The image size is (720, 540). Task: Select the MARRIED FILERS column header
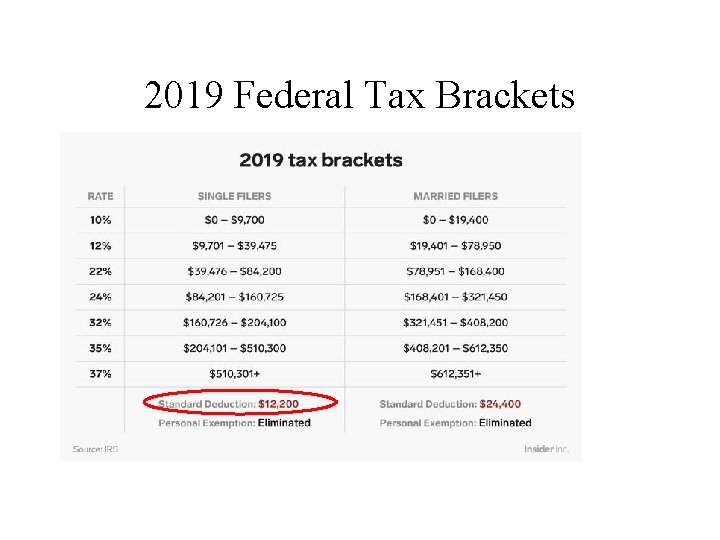click(455, 196)
